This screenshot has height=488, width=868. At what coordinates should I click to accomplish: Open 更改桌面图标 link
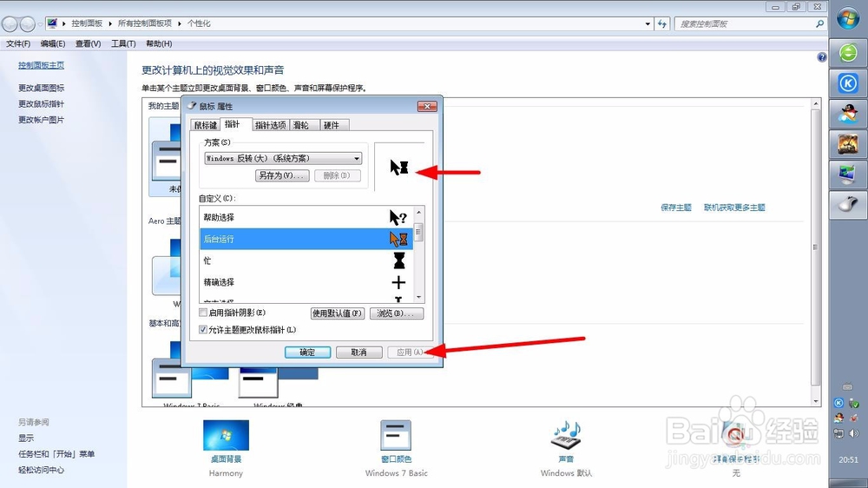coord(41,88)
